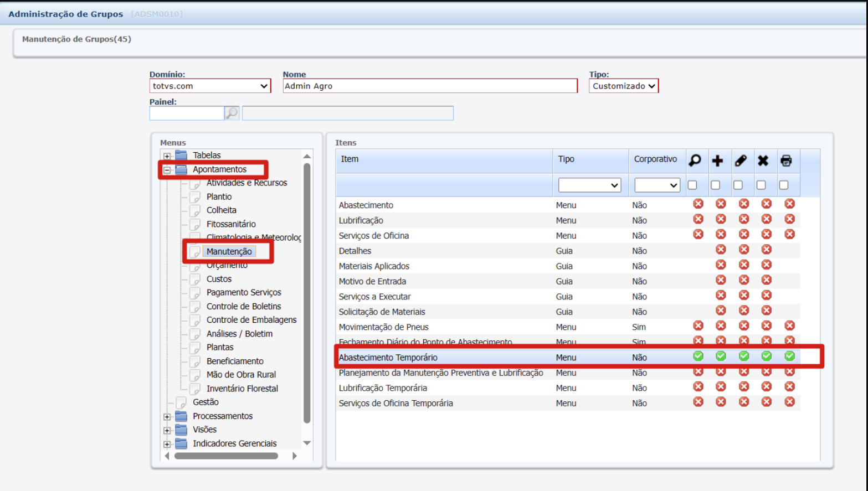Screen dimensions: 868x491
Task: Collapse the Apontamentos tree folder
Action: coord(167,170)
